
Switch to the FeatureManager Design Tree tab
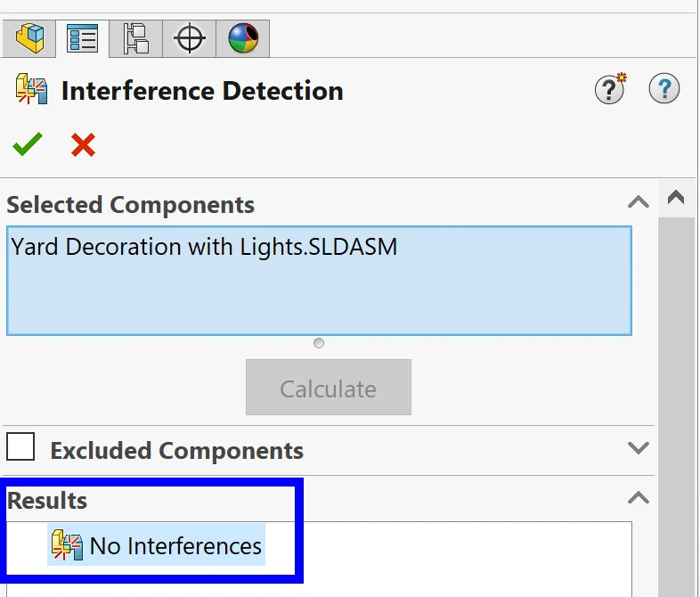pyautogui.click(x=30, y=38)
